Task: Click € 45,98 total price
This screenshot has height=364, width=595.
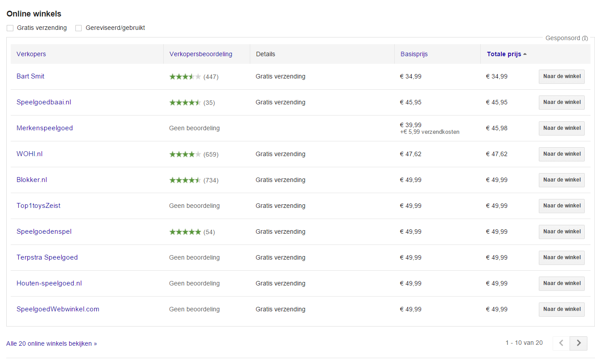Action: pos(497,128)
